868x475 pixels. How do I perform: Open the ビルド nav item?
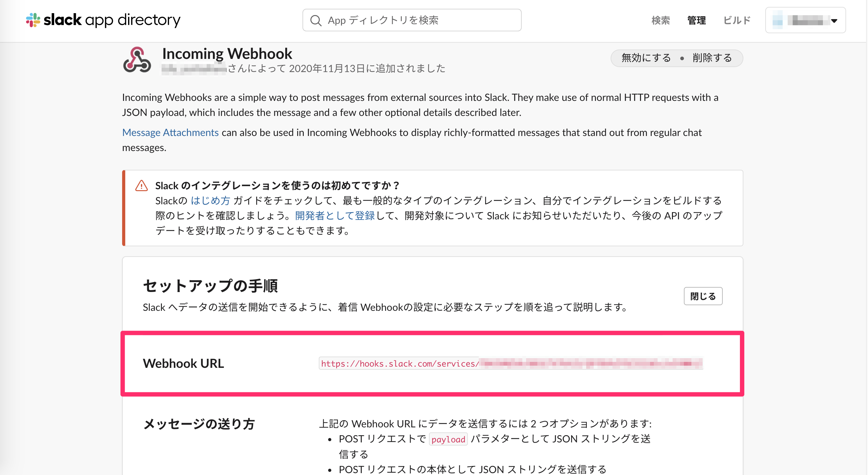737,20
